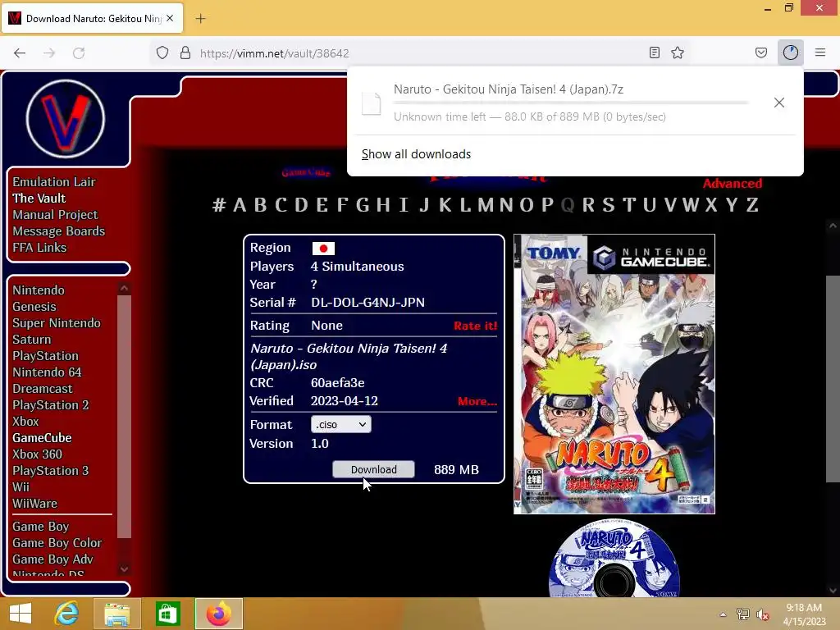Click the browser Back arrow
This screenshot has width=840, height=630.
click(20, 53)
